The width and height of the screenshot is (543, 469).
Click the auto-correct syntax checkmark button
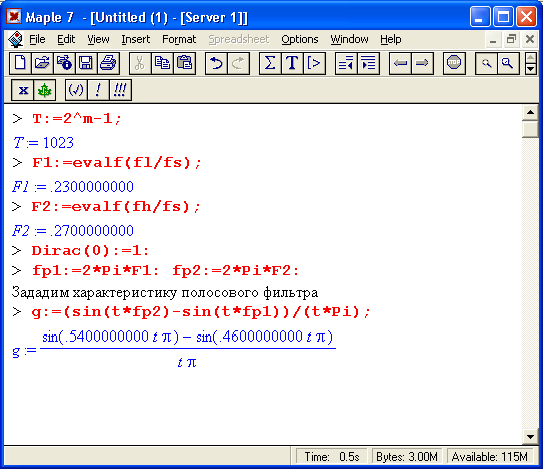[x=76, y=90]
